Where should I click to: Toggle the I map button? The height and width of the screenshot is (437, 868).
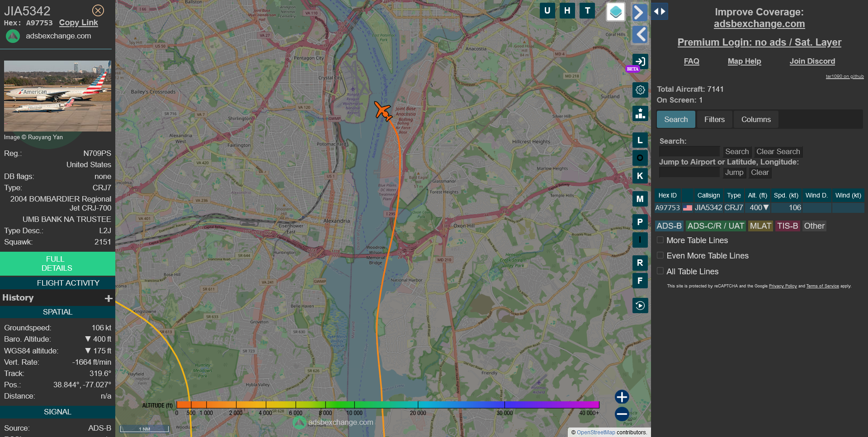point(640,240)
